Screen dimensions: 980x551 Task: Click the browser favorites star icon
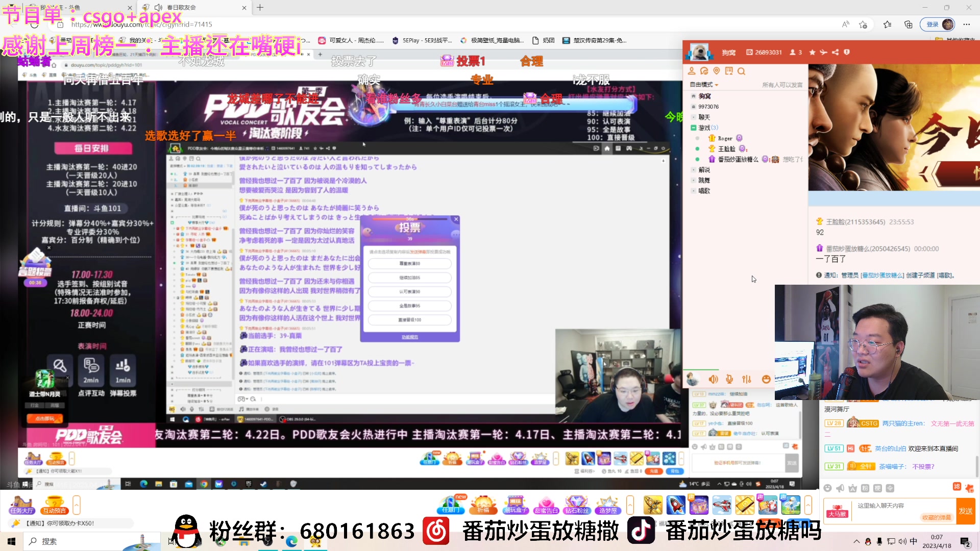click(x=887, y=24)
